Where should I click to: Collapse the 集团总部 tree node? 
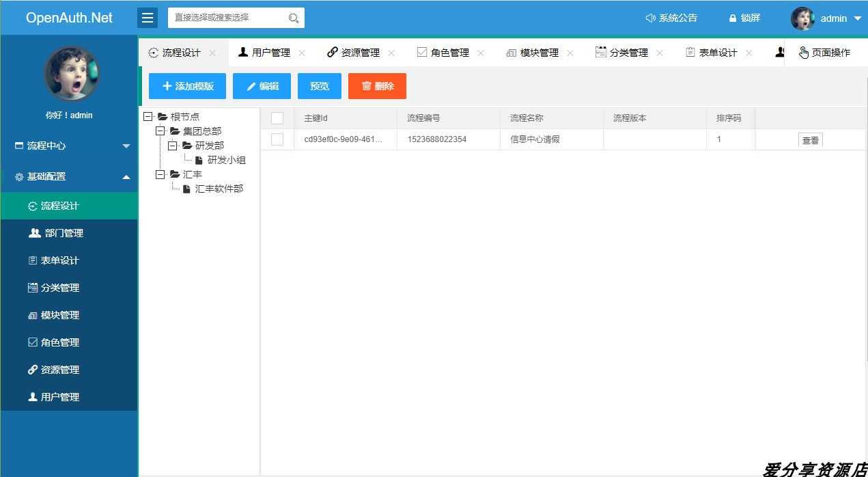click(160, 131)
